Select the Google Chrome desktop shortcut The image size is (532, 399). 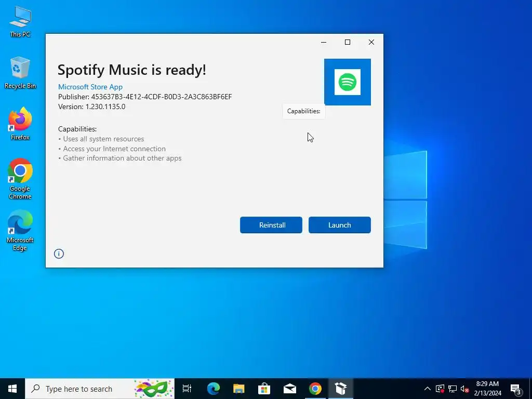click(x=20, y=179)
